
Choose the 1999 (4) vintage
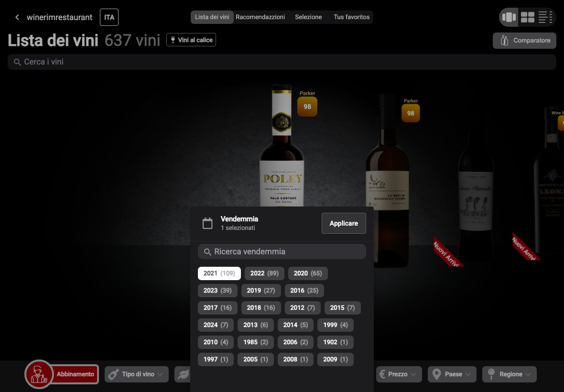[x=336, y=325]
